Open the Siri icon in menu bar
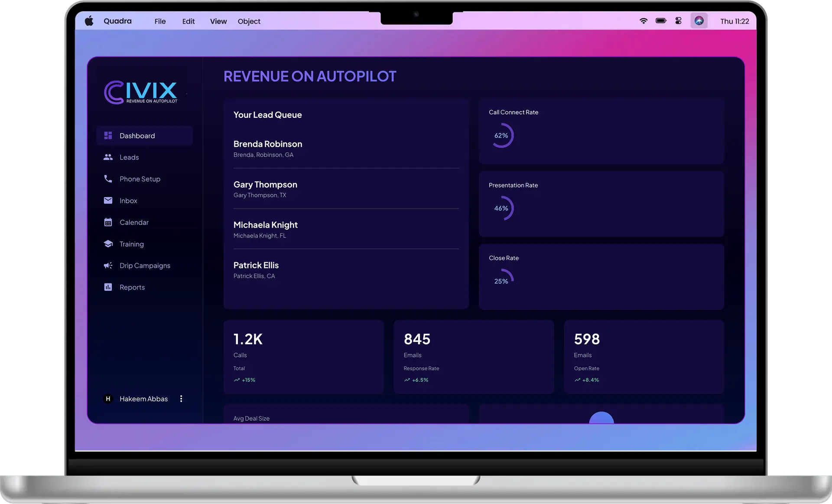This screenshot has width=832, height=504. (699, 21)
